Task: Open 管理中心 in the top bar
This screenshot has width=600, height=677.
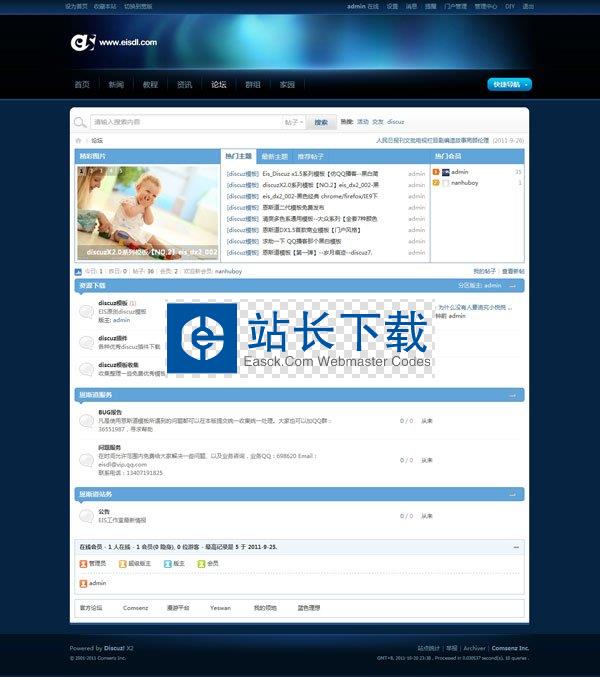Action: point(486,6)
